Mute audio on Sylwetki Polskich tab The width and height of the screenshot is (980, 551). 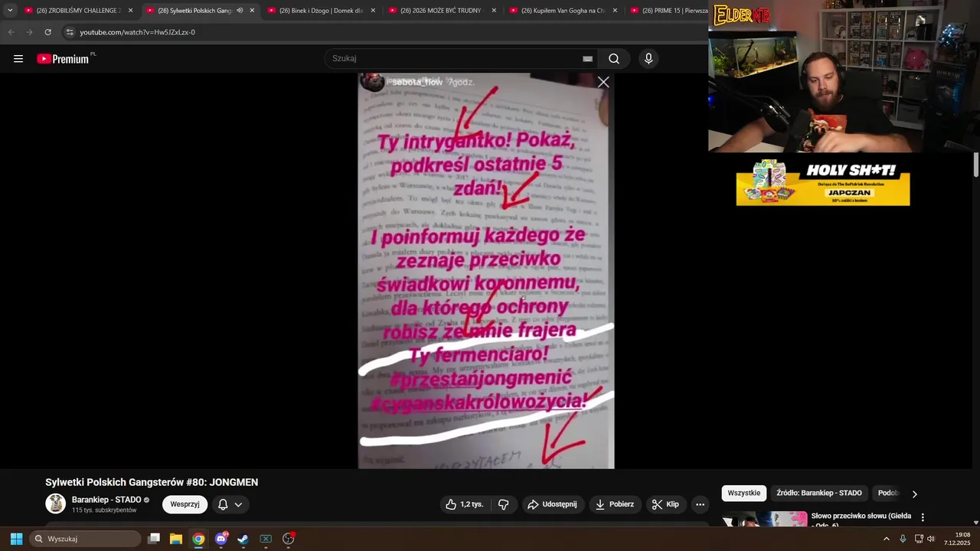click(x=240, y=11)
